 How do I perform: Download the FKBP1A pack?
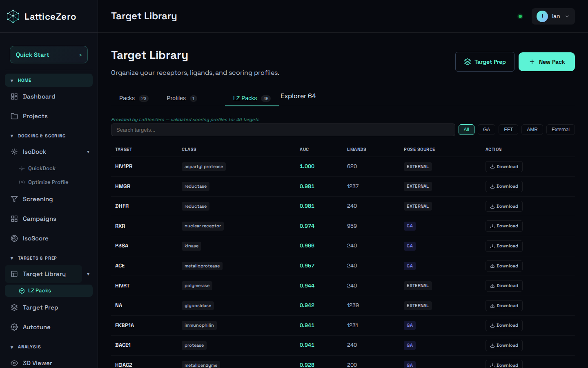click(x=504, y=325)
